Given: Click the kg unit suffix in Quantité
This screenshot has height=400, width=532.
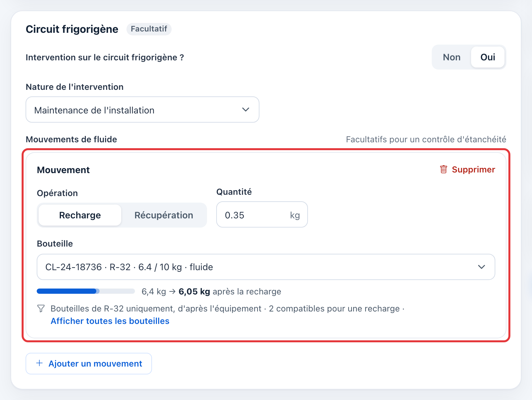Looking at the screenshot, I should 295,215.
